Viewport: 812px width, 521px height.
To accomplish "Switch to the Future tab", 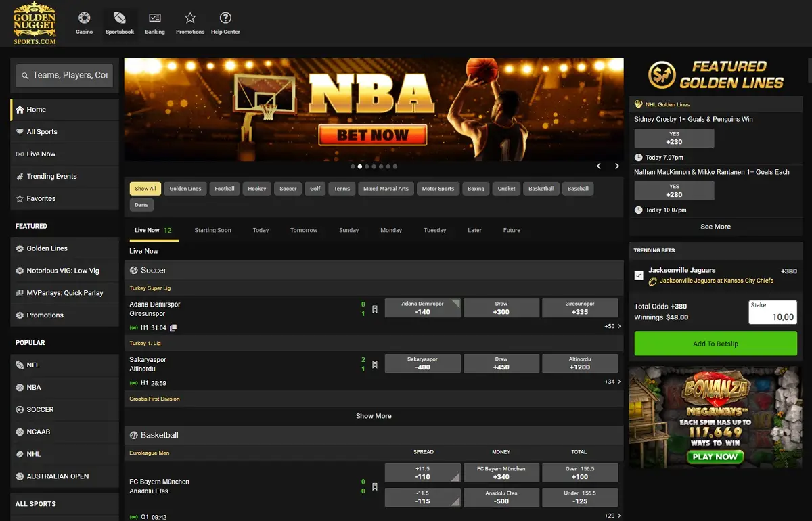I will [512, 230].
